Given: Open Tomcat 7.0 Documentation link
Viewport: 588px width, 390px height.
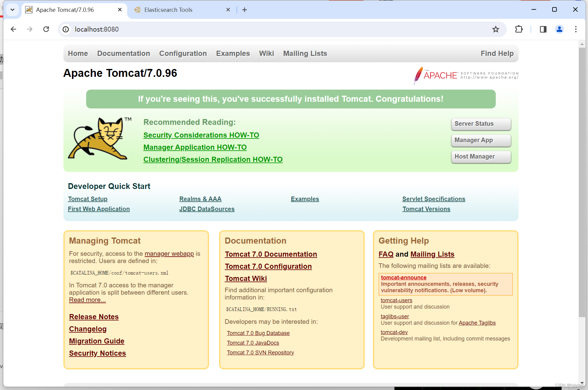Looking at the screenshot, I should point(271,254).
